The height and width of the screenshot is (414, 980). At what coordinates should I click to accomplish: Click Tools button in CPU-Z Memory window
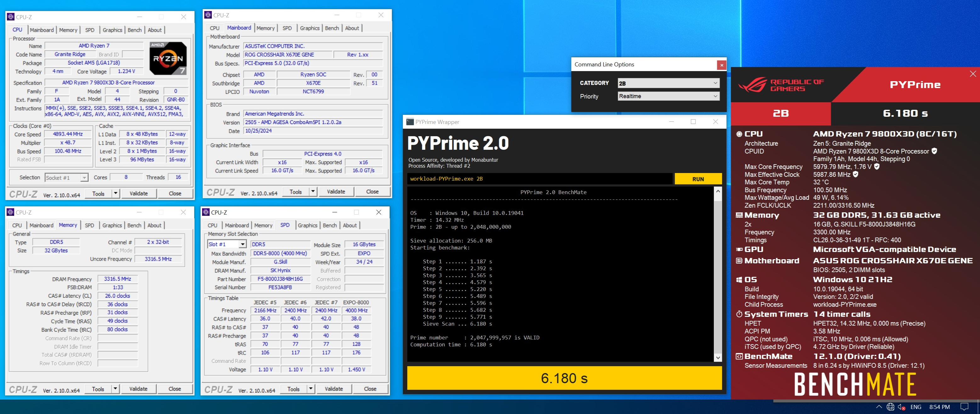(98, 389)
